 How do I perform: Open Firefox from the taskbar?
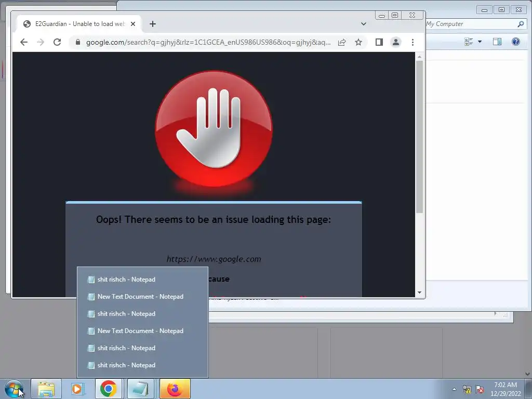[175, 389]
